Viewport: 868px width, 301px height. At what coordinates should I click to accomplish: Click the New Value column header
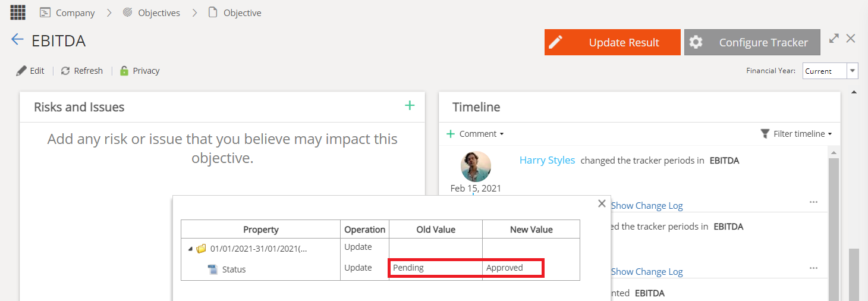click(531, 230)
